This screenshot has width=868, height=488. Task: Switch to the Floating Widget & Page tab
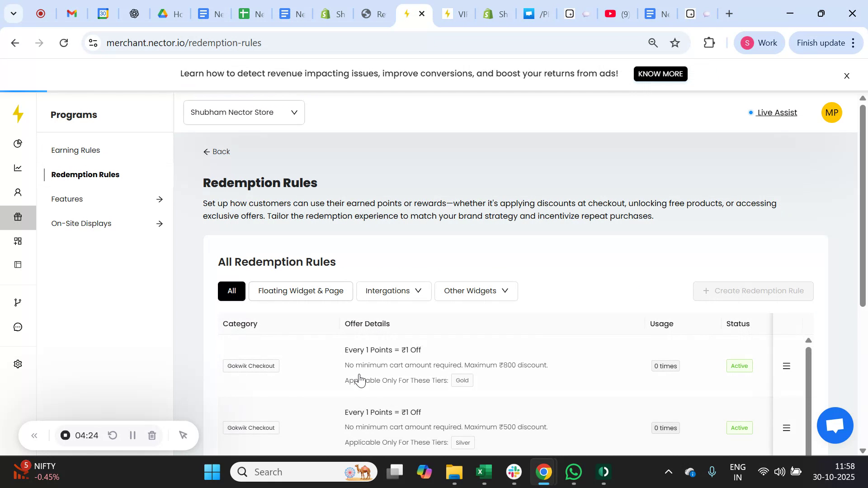tap(301, 291)
